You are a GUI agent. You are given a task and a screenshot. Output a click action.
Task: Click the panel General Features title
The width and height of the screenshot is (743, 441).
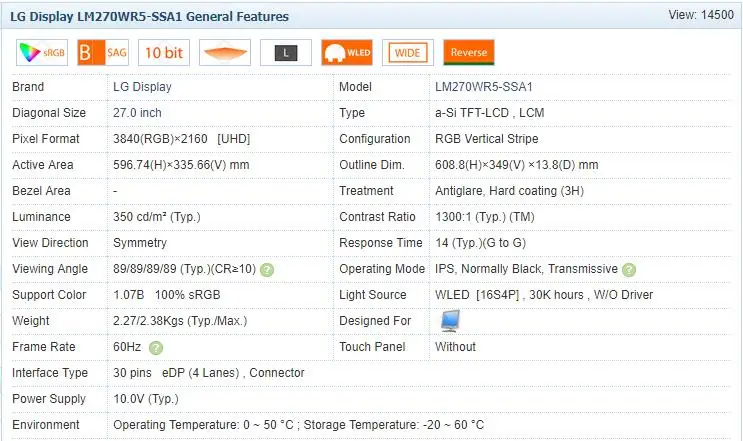149,17
